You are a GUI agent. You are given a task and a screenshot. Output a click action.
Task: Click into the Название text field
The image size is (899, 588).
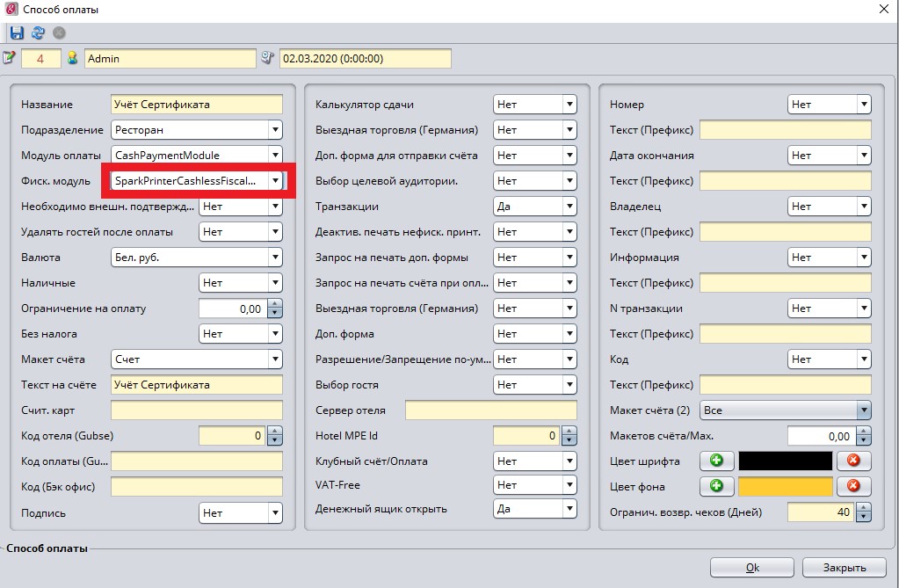click(x=197, y=105)
